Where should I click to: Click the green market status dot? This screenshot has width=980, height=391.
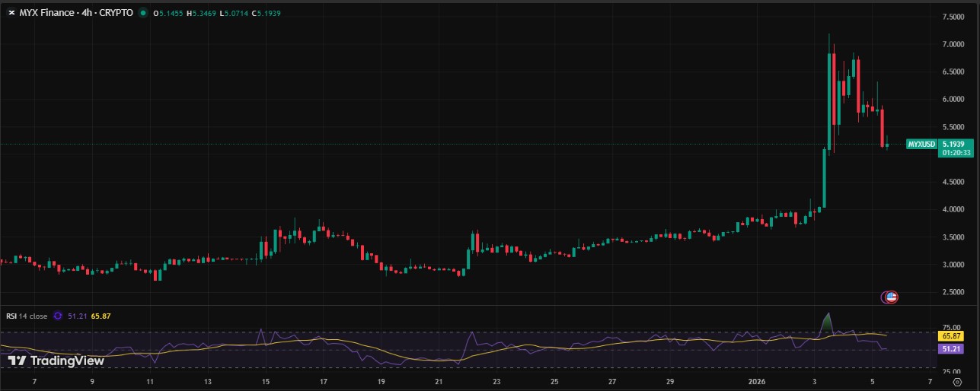(x=143, y=13)
